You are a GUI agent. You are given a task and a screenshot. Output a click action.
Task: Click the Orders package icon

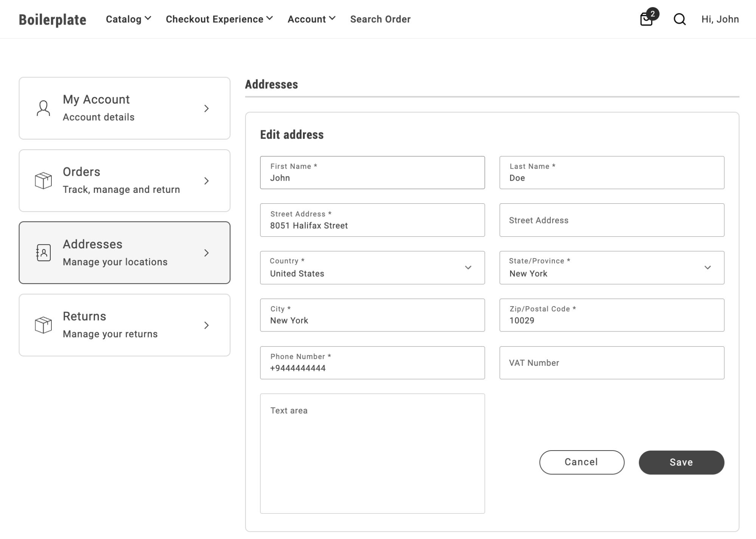point(43,180)
